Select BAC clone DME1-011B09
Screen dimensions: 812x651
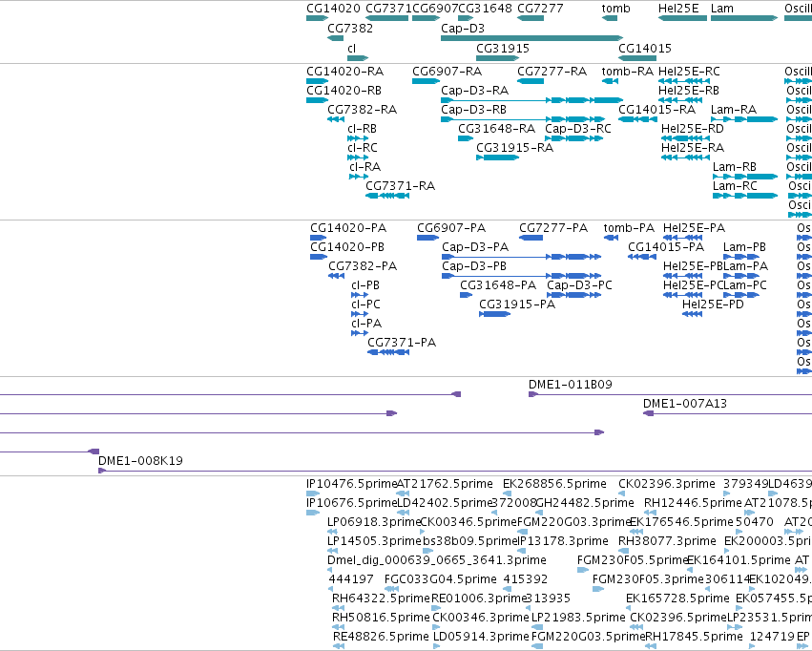(571, 385)
